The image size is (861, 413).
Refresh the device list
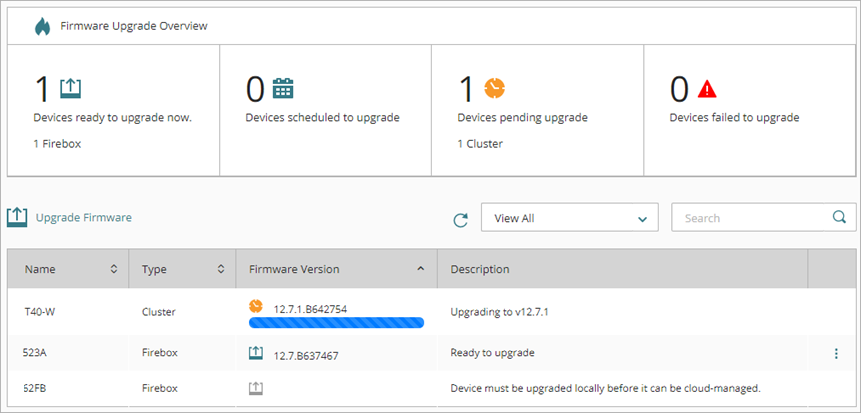coord(460,219)
